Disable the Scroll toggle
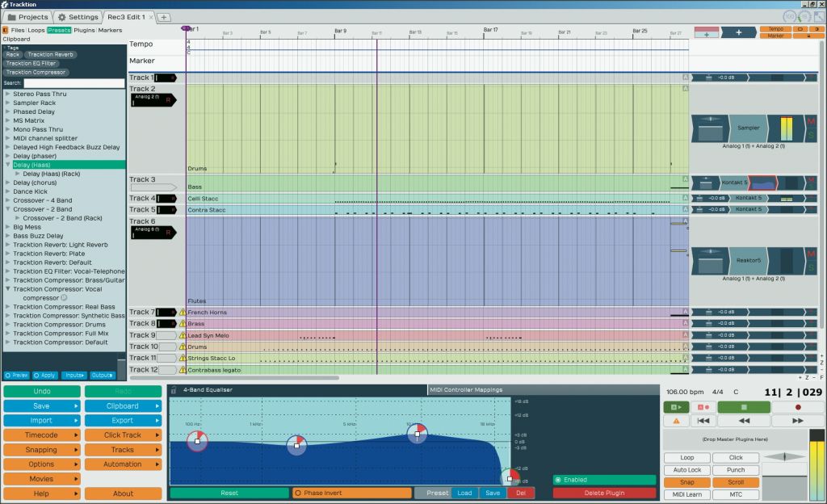The width and height of the screenshot is (827, 504). [x=736, y=482]
